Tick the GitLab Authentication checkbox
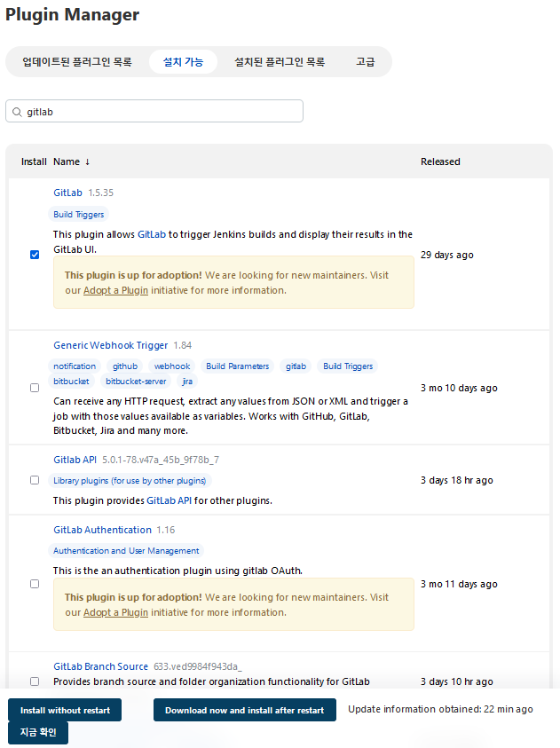 click(x=35, y=584)
